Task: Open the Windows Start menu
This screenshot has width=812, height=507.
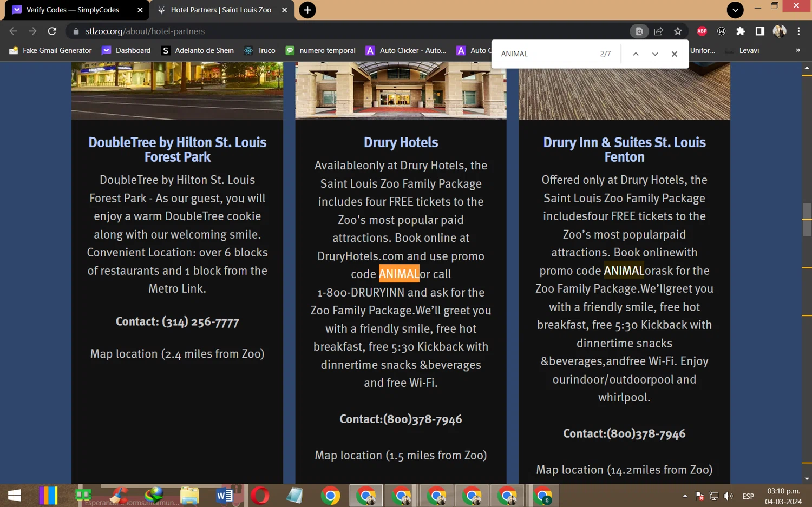Action: tap(15, 496)
